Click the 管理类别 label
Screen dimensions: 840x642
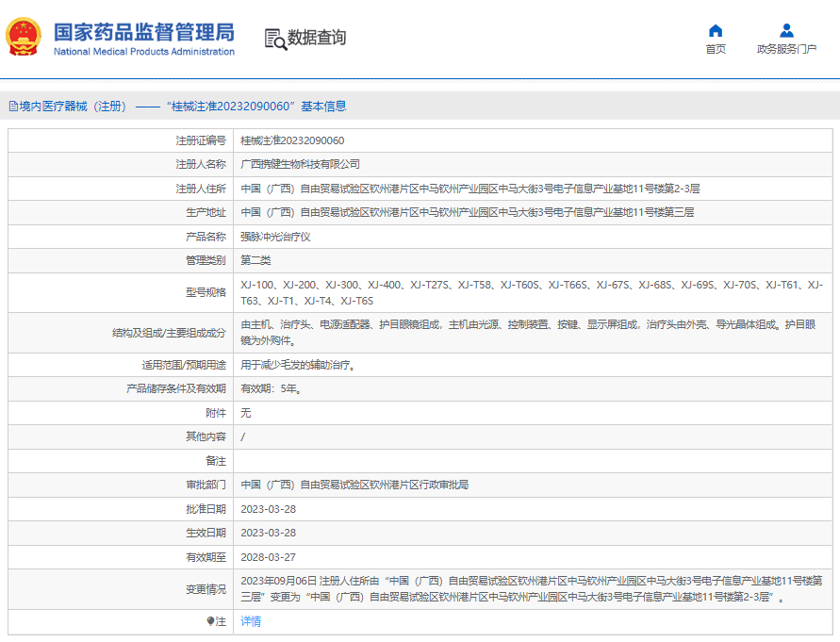click(206, 260)
